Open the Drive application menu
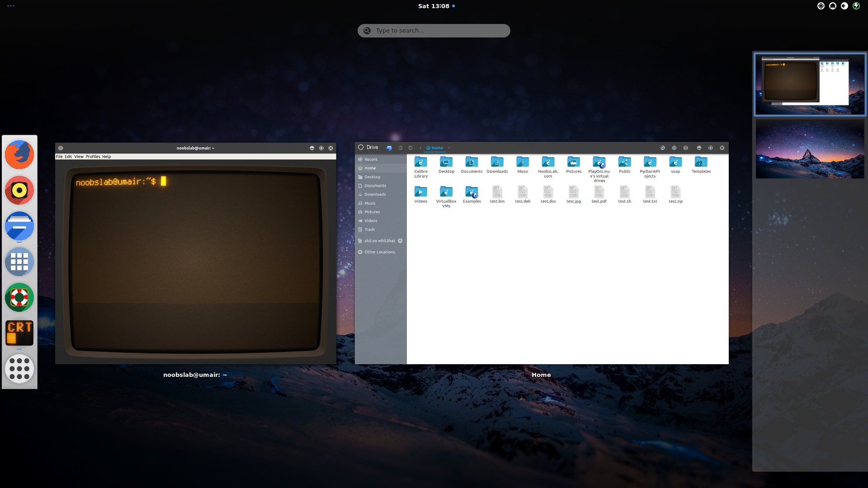Screen dimensions: 868x488 [368, 147]
